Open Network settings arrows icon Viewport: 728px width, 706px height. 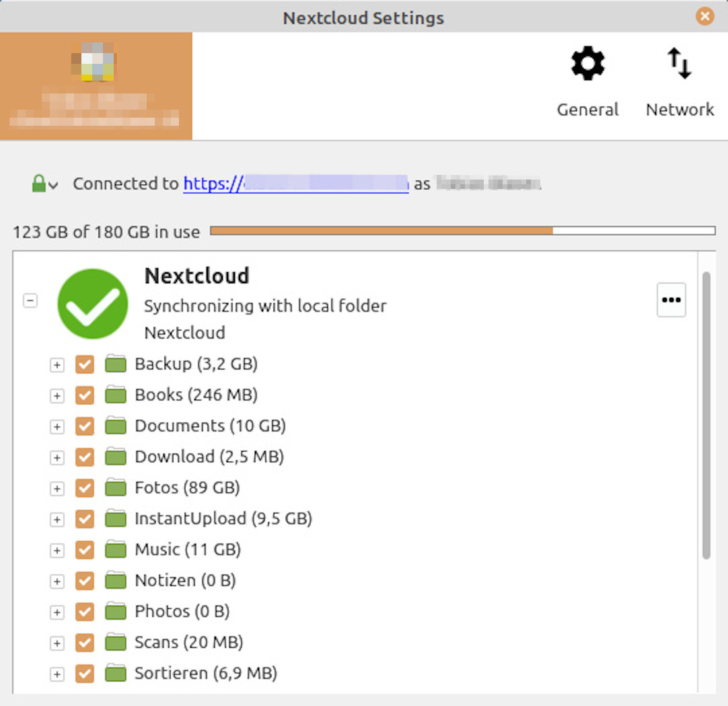click(x=680, y=65)
